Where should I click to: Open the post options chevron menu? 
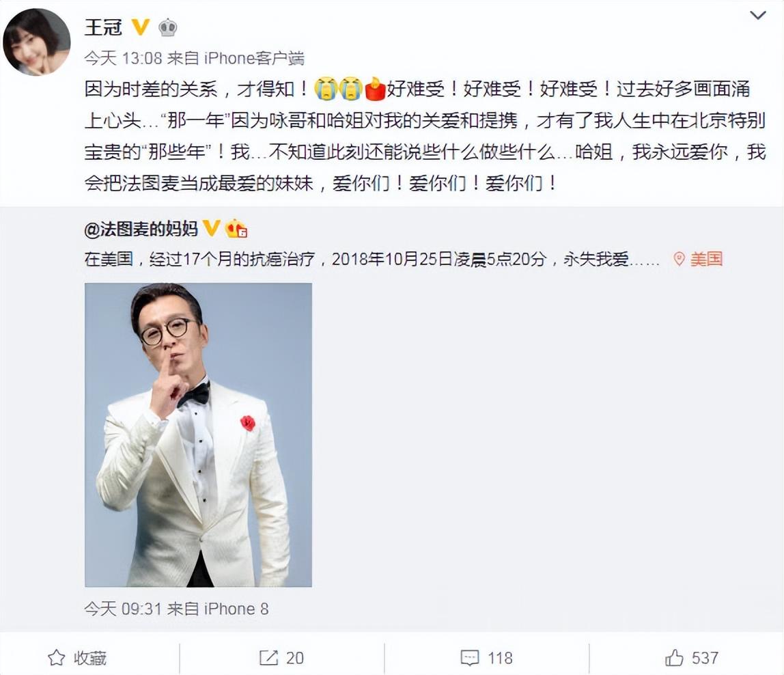click(x=758, y=16)
